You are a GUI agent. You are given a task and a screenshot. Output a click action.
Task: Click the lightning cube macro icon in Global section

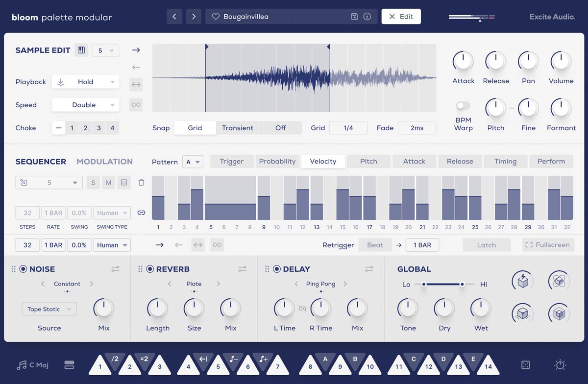pos(522,281)
